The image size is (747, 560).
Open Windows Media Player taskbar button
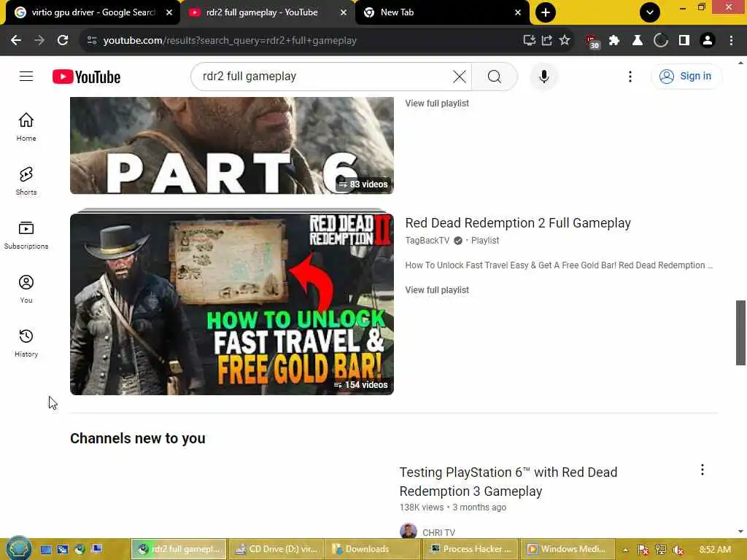pos(567,549)
